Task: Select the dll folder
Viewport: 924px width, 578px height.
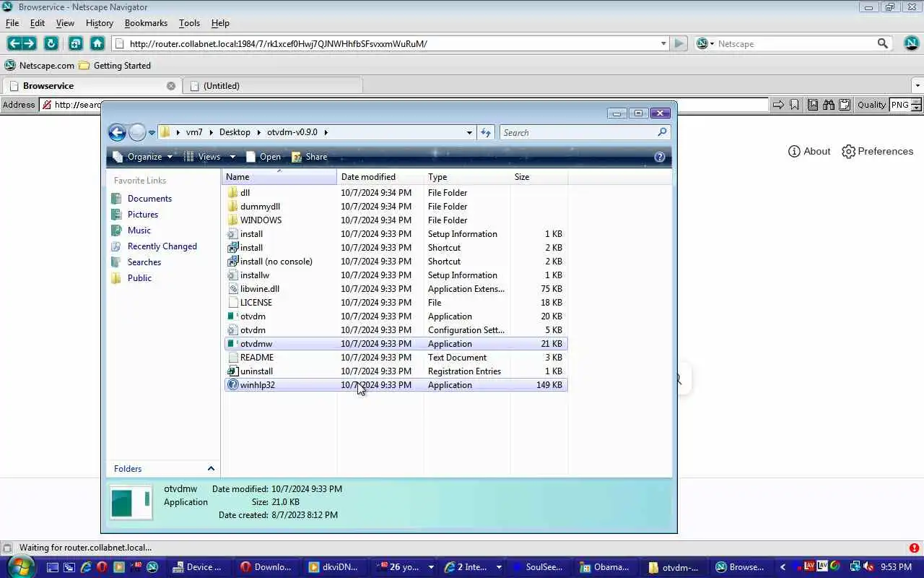Action: coord(238,193)
